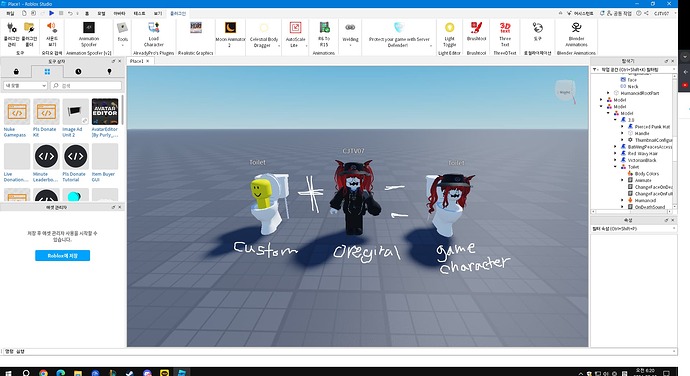
Task: Launch the Load Character plugin
Action: click(154, 34)
